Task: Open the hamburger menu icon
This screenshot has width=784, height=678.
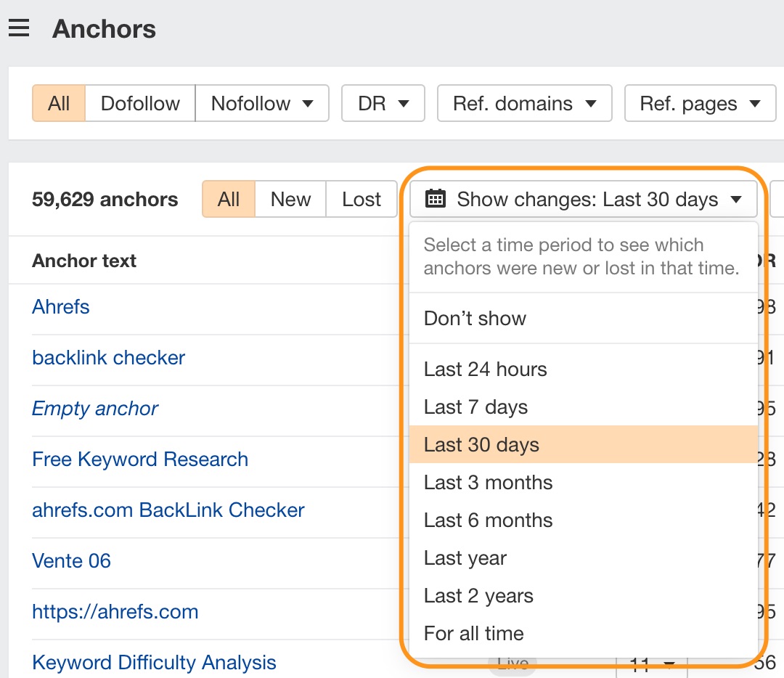Action: 19,28
